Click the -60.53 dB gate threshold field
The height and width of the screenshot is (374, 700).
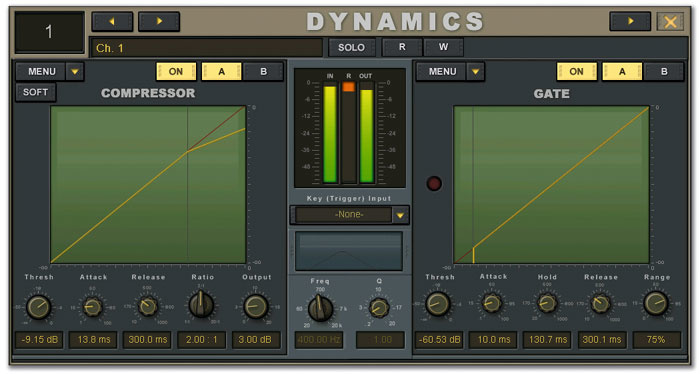coord(439,340)
